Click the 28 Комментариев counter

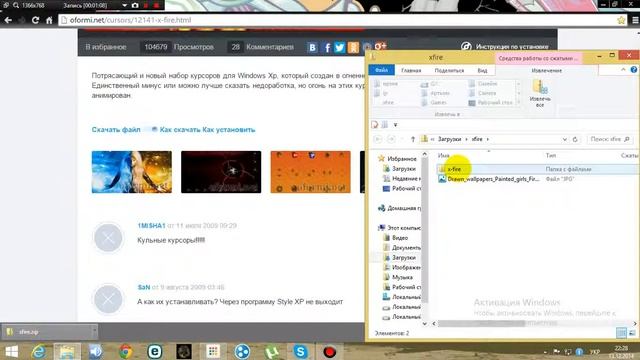click(261, 47)
